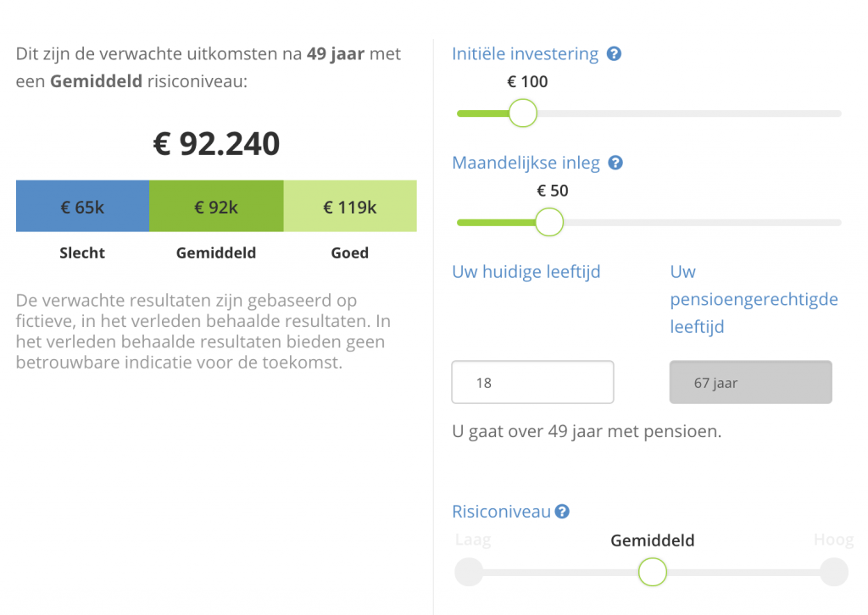Click the Hoog risk label
This screenshot has height=615, width=868.
pos(833,540)
